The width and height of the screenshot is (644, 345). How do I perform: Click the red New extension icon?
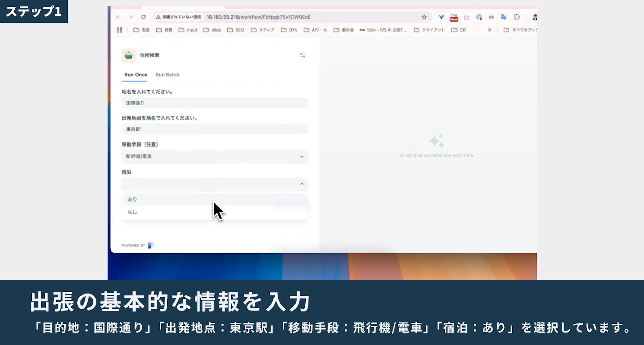click(454, 17)
